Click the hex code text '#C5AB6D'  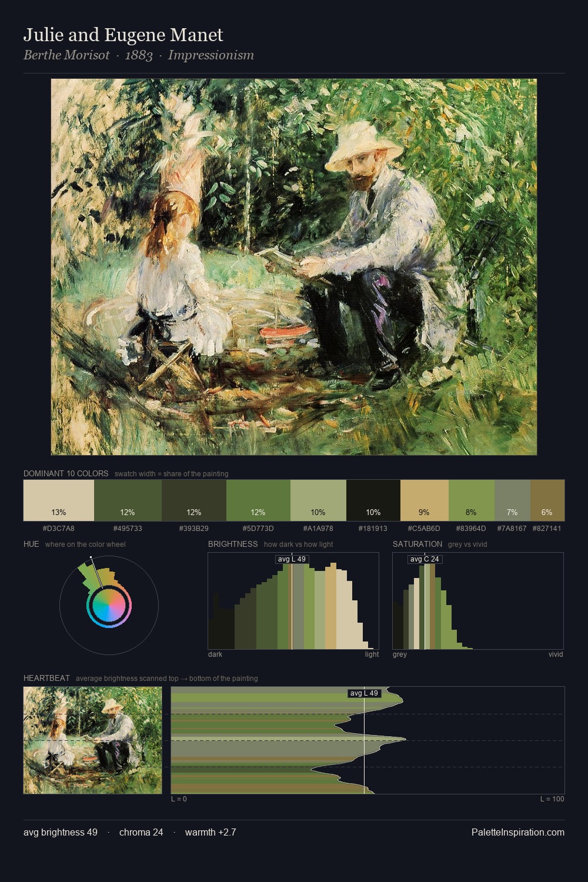424,528
